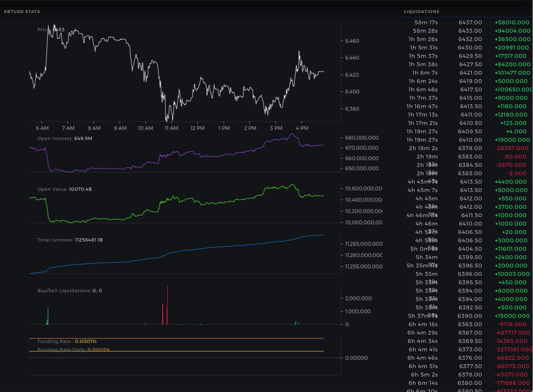Select the LIQUIDATIONS panel header
The image size is (533, 392).
[x=421, y=11]
